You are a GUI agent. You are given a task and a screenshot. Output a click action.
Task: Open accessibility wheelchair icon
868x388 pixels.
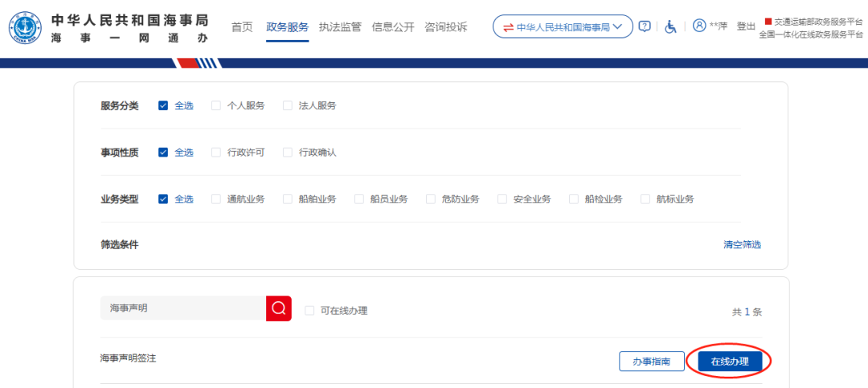coord(670,27)
